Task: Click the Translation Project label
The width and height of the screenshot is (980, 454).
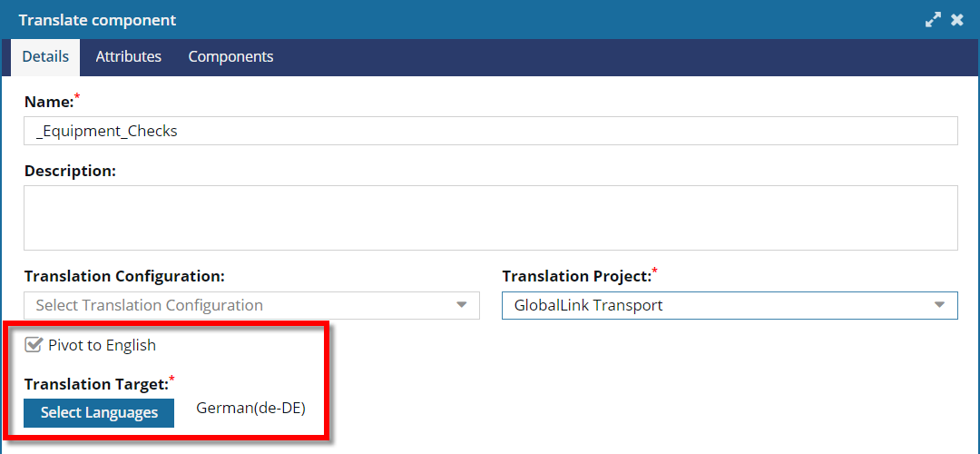Action: click(x=577, y=276)
